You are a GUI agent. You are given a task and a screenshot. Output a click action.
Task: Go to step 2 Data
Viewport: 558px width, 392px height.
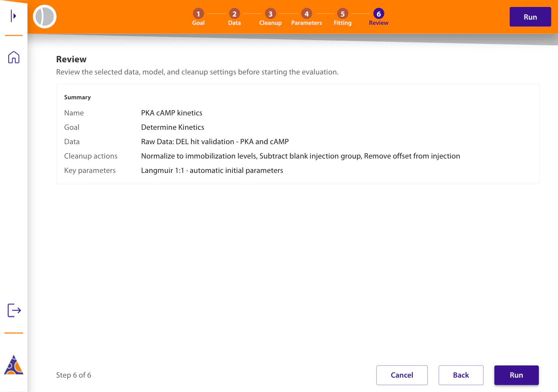pos(234,17)
